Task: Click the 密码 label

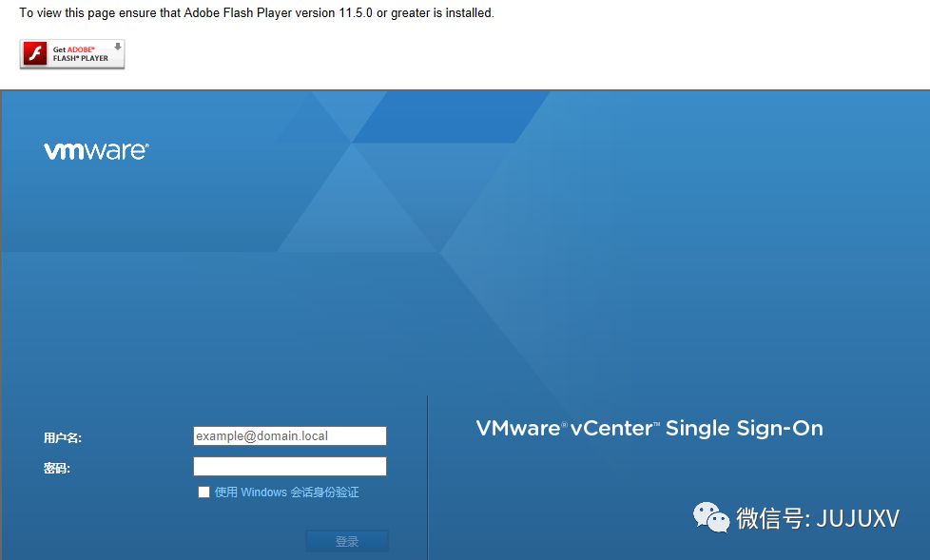Action: tap(56, 468)
